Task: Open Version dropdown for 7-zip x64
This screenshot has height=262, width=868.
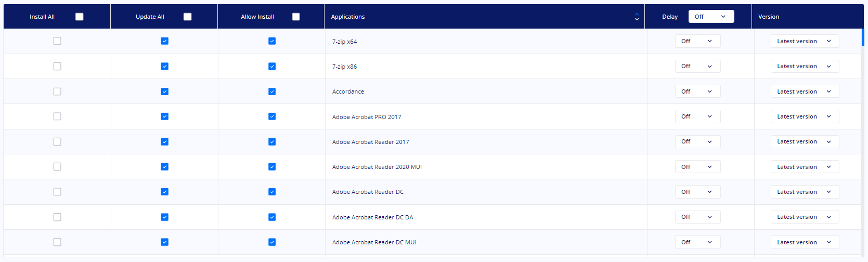Action: (x=805, y=41)
